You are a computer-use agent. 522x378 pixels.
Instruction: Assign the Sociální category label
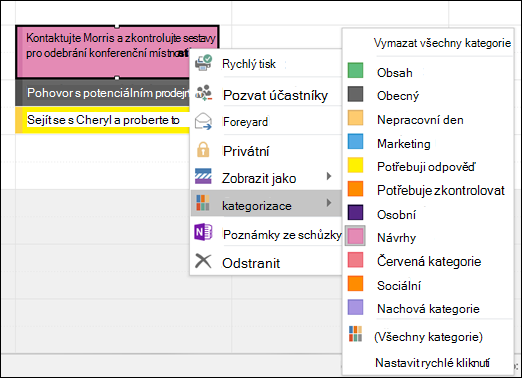click(399, 286)
